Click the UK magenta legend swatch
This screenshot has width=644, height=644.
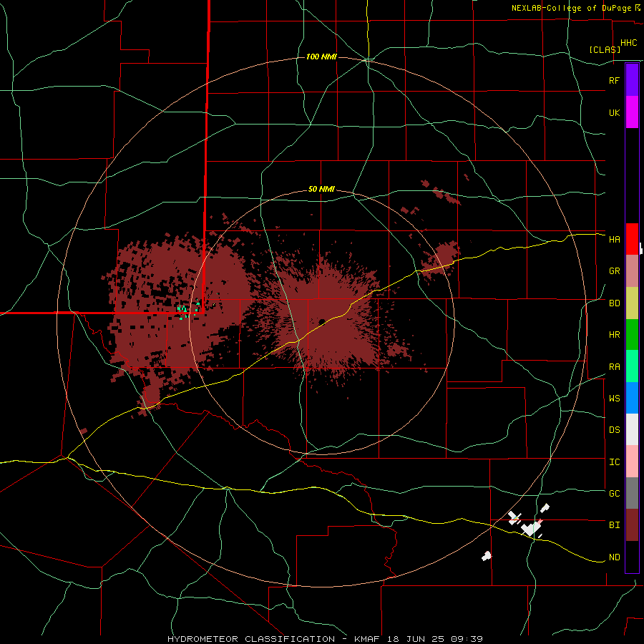coord(632,112)
